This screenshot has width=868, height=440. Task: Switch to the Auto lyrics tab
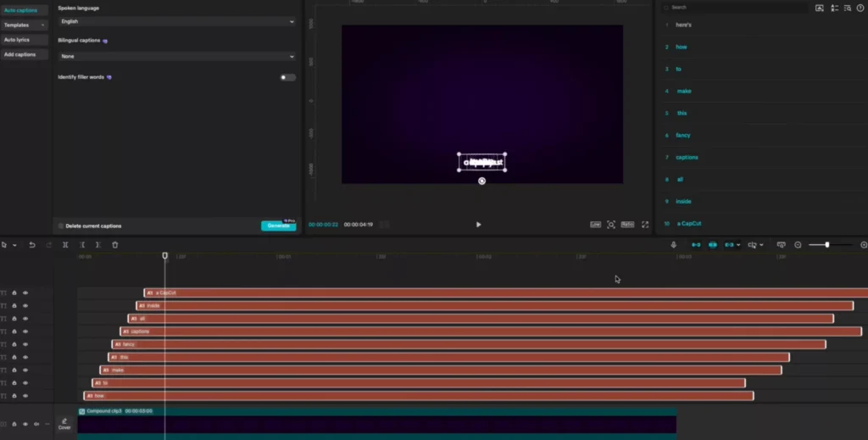point(17,40)
